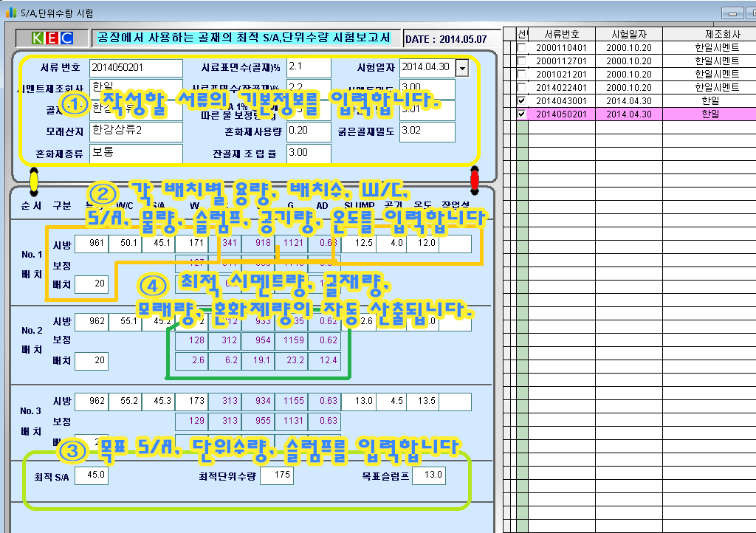Image resolution: width=756 pixels, height=533 pixels.
Task: Click No. 2 보정 cell 128
Action: tap(191, 341)
